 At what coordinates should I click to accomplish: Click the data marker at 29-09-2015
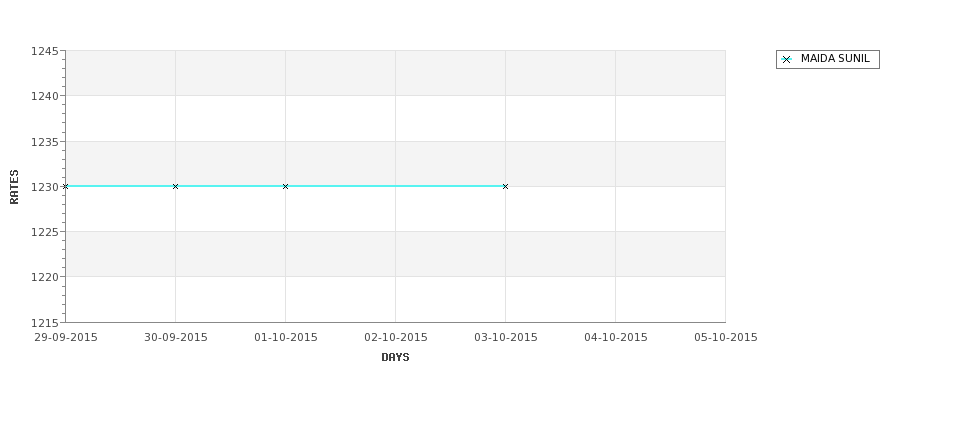pyautogui.click(x=65, y=187)
